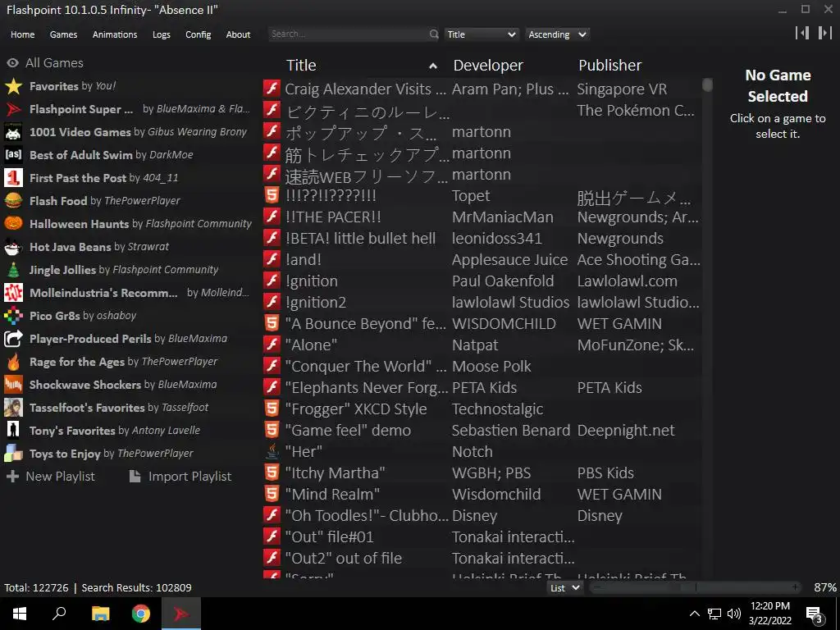The width and height of the screenshot is (840, 630).
Task: Open Rage for the Ages flame icon
Action: point(13,362)
